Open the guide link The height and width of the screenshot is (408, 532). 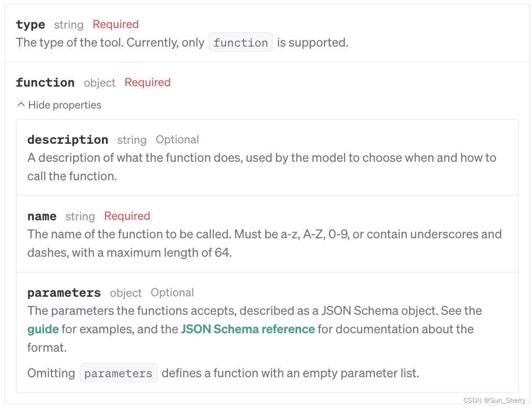click(43, 329)
